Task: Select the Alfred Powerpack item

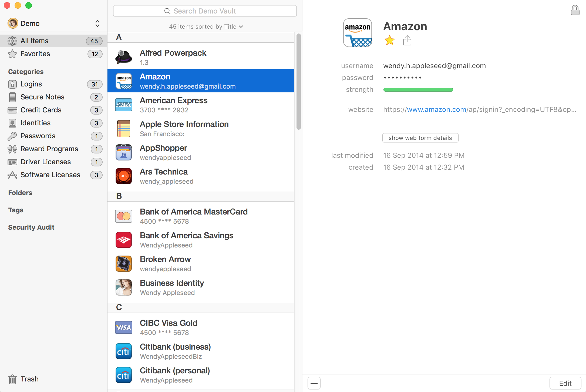Action: pyautogui.click(x=201, y=57)
